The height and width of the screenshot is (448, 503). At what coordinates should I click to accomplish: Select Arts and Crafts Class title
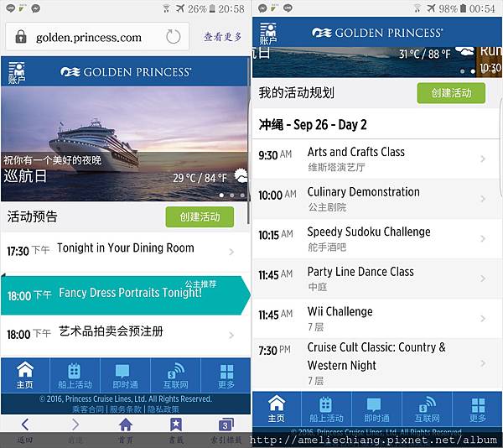[356, 152]
